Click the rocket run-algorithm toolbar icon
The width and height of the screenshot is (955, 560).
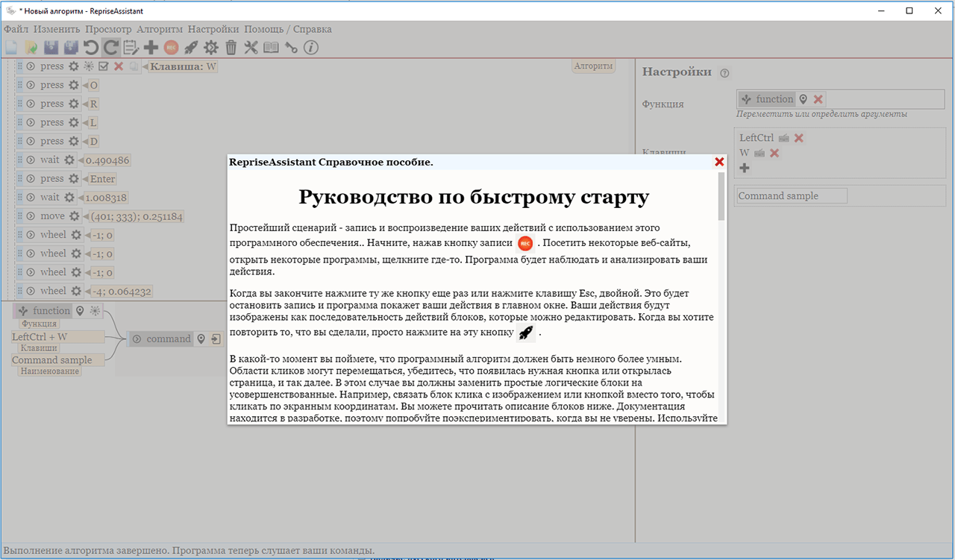[x=191, y=48]
